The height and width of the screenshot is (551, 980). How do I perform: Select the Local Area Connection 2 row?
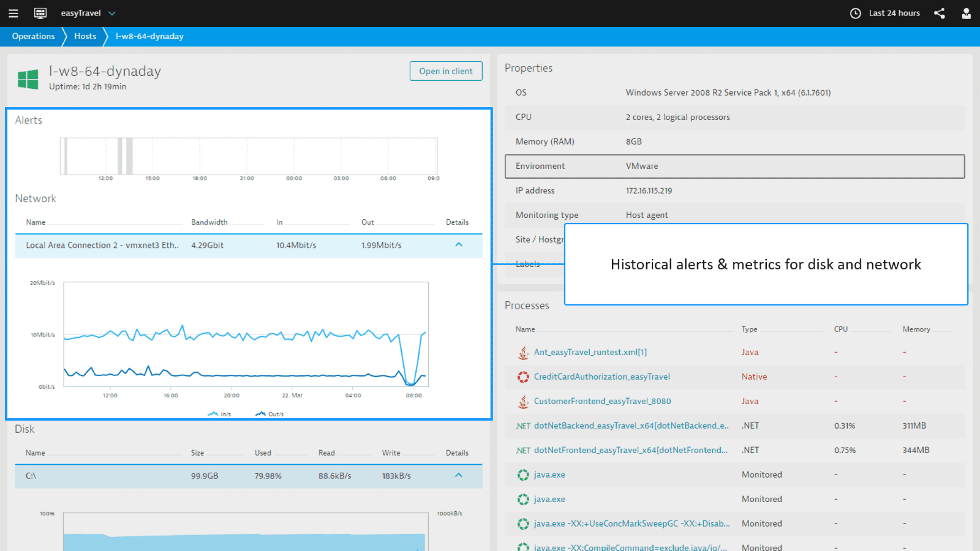coord(249,246)
